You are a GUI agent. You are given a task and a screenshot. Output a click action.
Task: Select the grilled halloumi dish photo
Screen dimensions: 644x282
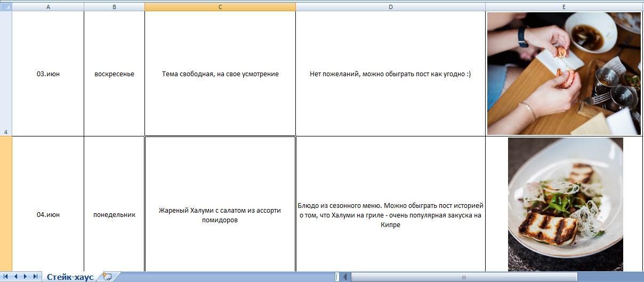pyautogui.click(x=566, y=205)
